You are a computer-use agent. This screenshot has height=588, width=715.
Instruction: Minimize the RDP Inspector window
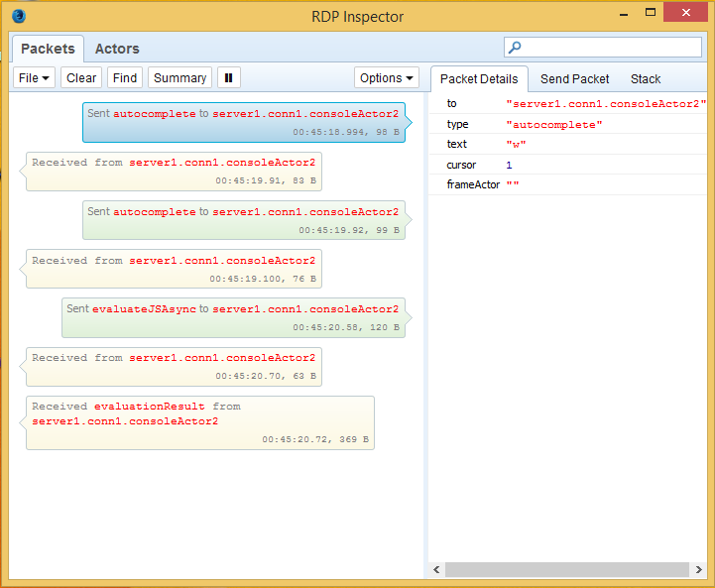pos(624,14)
